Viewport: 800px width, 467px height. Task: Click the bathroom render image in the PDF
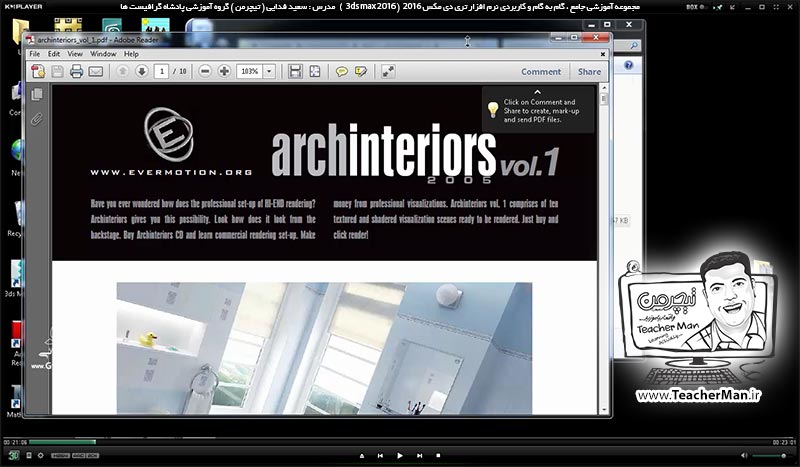point(324,348)
